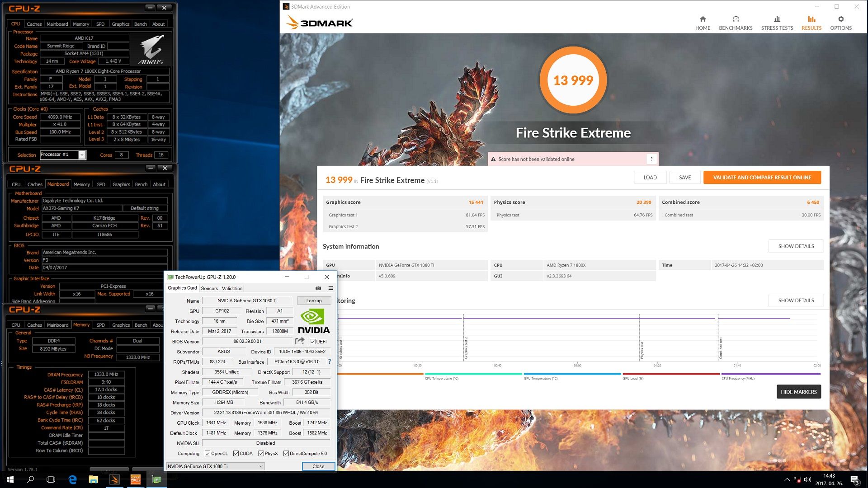
Task: Toggle the PhysX checkbox
Action: pyautogui.click(x=261, y=454)
